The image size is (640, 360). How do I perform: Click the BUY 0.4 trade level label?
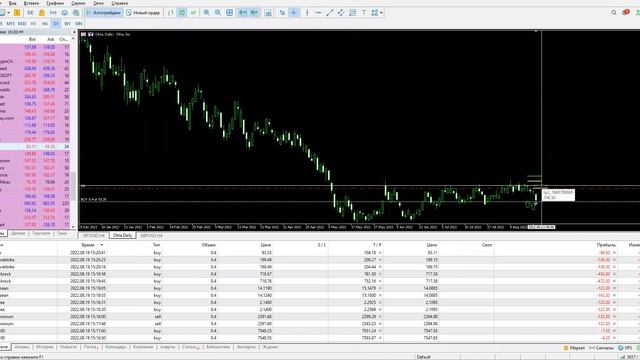click(x=93, y=199)
